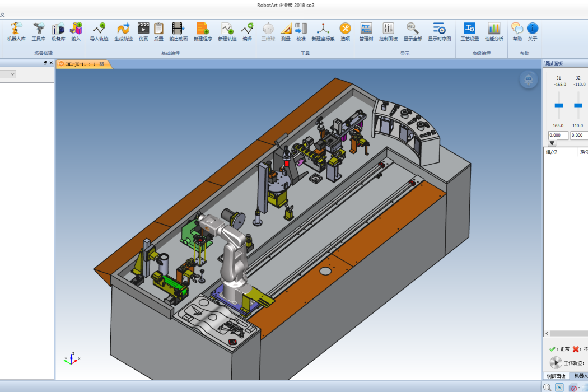
Task: Select the 生成轨迹 generate trajectory tool
Action: 123,31
